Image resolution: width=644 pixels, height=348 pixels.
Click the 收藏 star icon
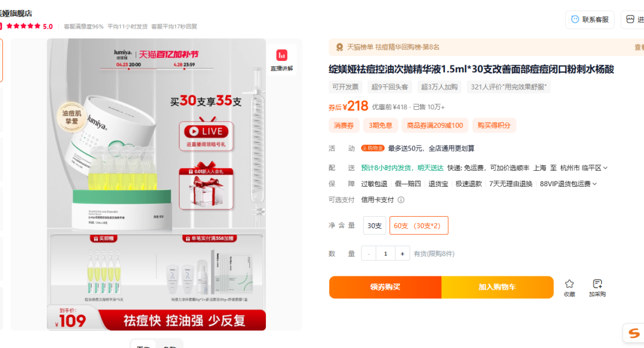569,284
